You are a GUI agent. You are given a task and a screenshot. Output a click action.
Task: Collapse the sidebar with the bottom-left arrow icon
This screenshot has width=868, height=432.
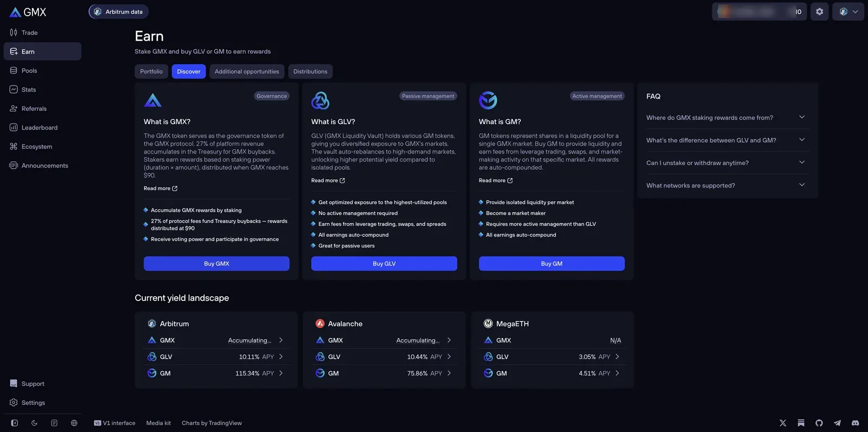[15, 423]
